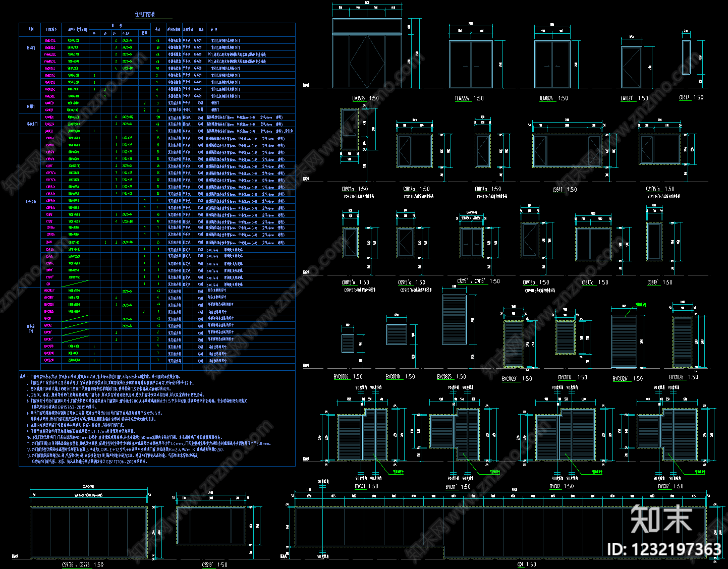Select the LM0535 four-panel door elevation

click(367, 53)
